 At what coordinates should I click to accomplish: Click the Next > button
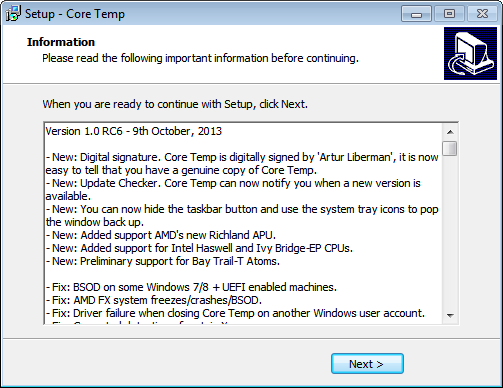pyautogui.click(x=367, y=364)
